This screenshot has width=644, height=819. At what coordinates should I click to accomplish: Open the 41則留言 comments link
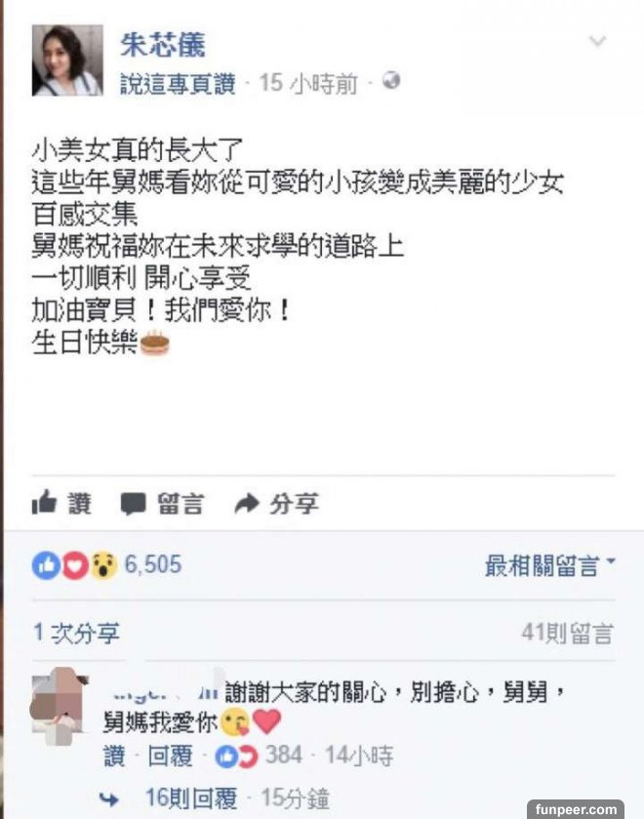(x=567, y=634)
